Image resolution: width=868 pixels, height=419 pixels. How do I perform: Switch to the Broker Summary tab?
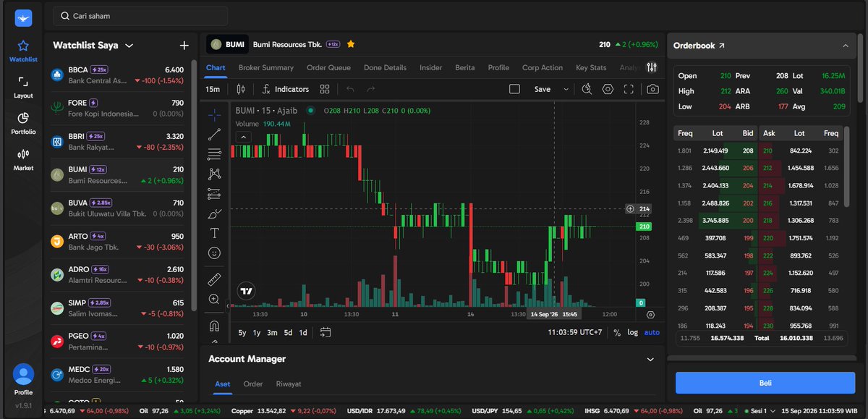tap(266, 67)
